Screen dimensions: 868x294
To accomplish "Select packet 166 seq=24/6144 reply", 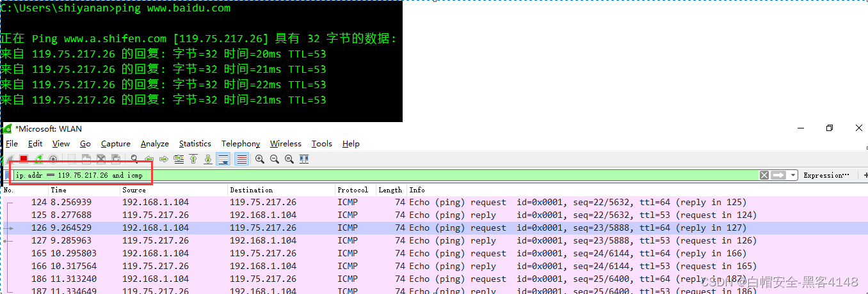I will 434,266.
